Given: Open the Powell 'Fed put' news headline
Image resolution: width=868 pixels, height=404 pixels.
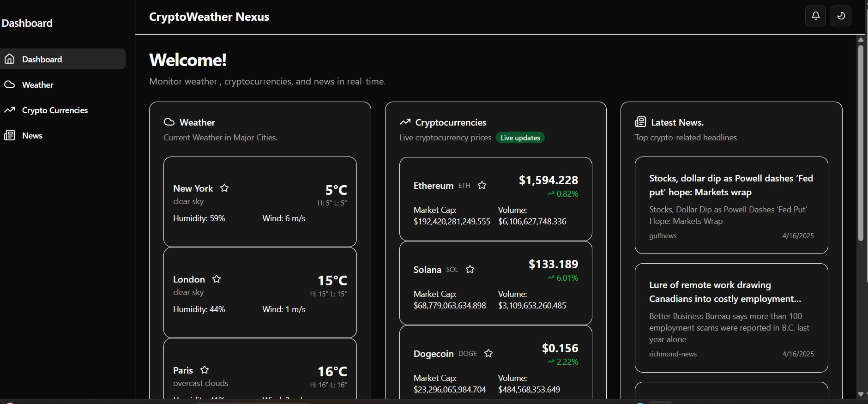Looking at the screenshot, I should (x=730, y=185).
